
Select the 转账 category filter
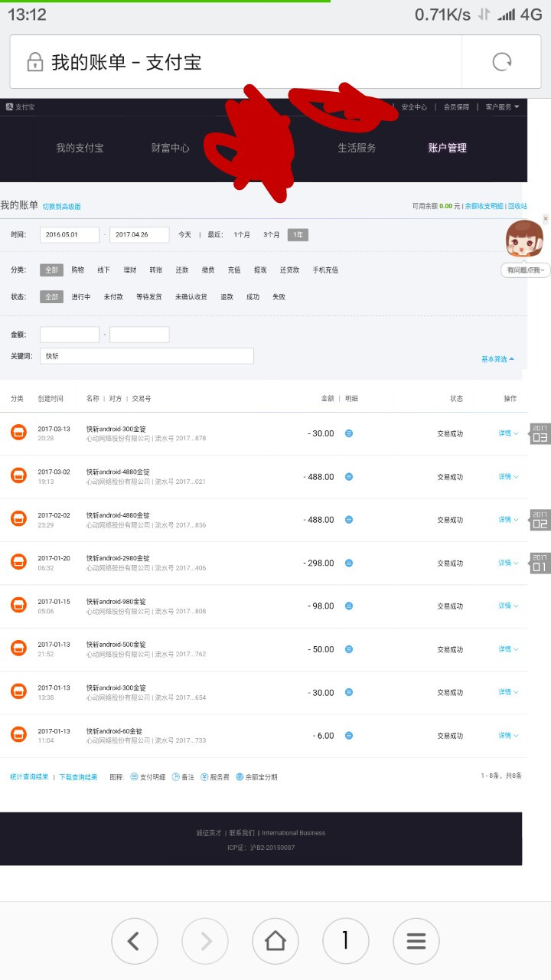155,269
